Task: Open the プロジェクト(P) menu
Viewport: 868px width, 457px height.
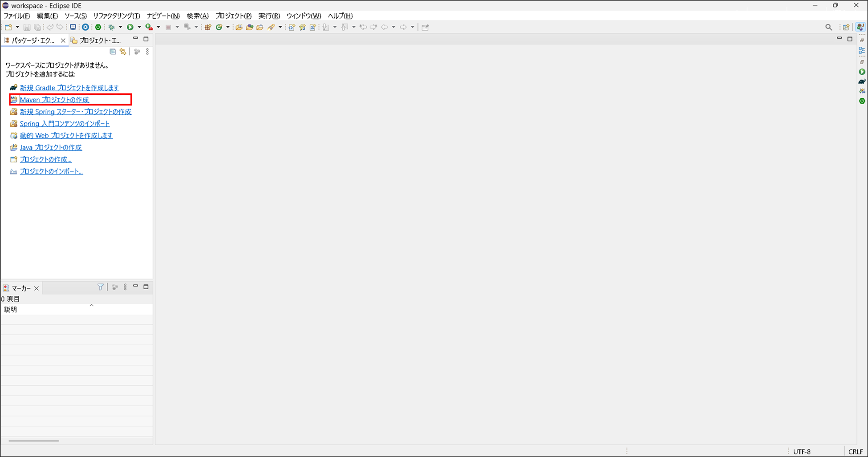Action: (x=234, y=16)
